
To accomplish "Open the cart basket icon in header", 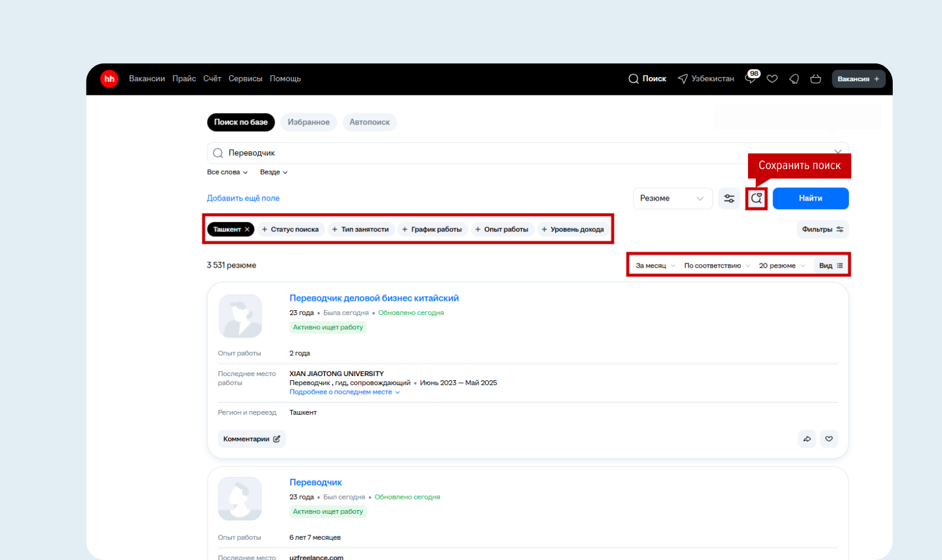I will 816,79.
